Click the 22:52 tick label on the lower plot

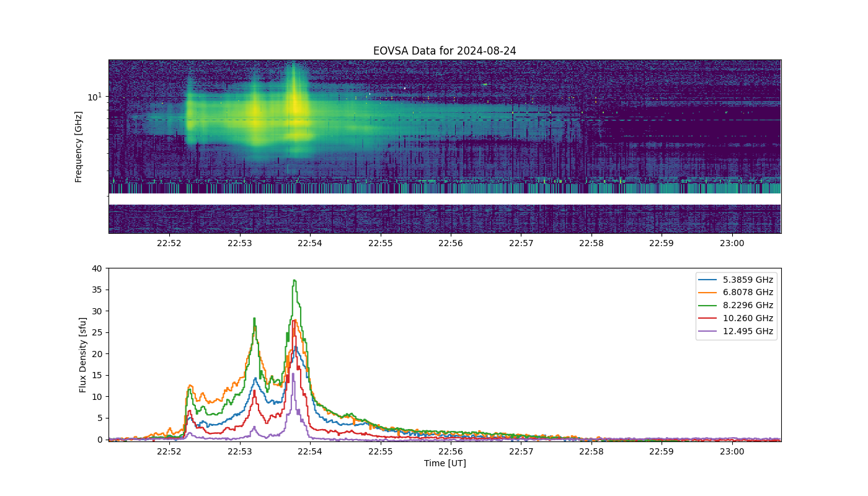tap(169, 451)
